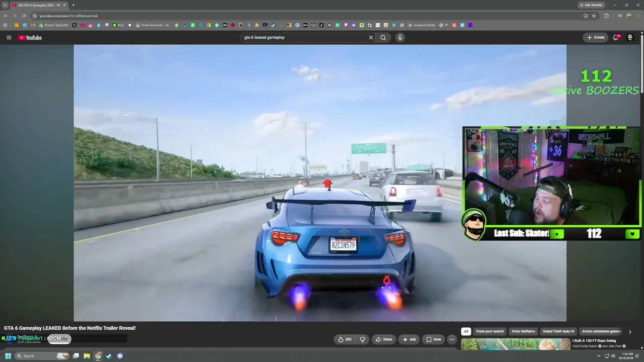Image resolution: width=644 pixels, height=362 pixels.
Task: Bookmark this page with the star
Action: [594, 16]
